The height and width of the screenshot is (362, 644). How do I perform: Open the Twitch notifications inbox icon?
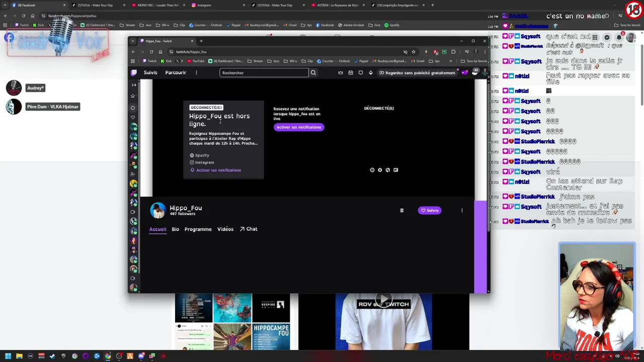(351, 73)
